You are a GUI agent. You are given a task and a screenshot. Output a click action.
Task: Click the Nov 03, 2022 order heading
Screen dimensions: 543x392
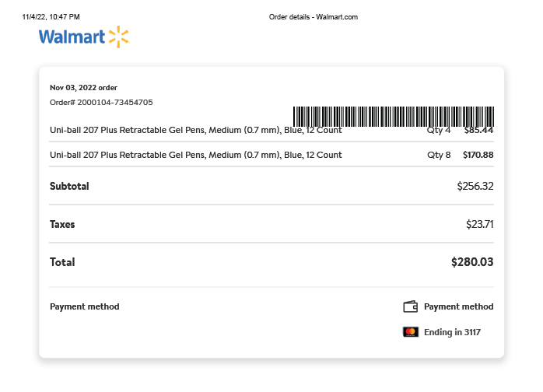[x=83, y=88]
